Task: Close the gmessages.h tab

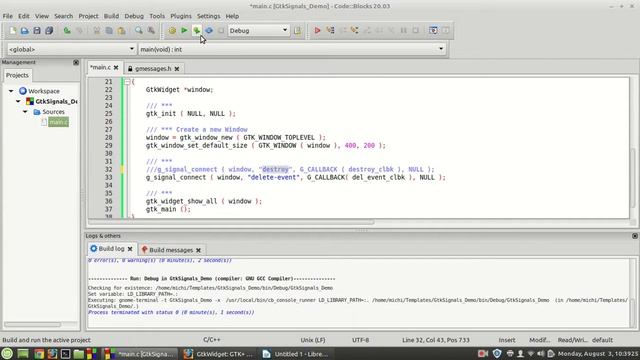Action: click(177, 69)
